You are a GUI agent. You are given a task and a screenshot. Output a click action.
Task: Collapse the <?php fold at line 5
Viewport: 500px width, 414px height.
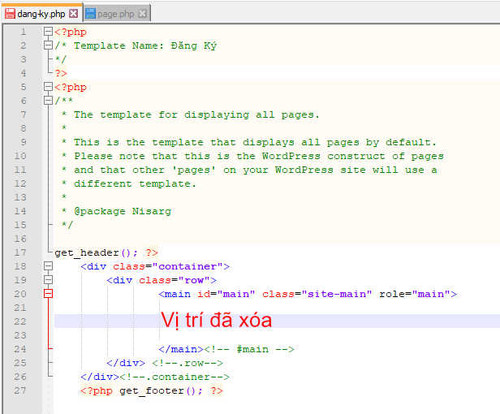pyautogui.click(x=48, y=87)
